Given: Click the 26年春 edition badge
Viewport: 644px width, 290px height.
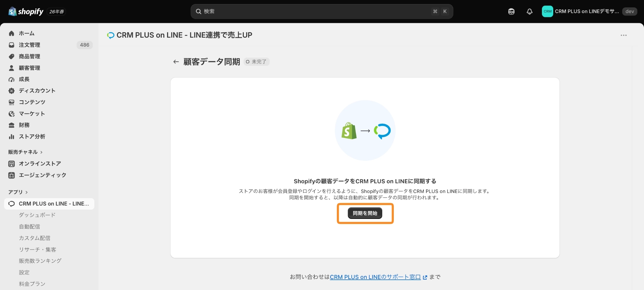Looking at the screenshot, I should [57, 12].
